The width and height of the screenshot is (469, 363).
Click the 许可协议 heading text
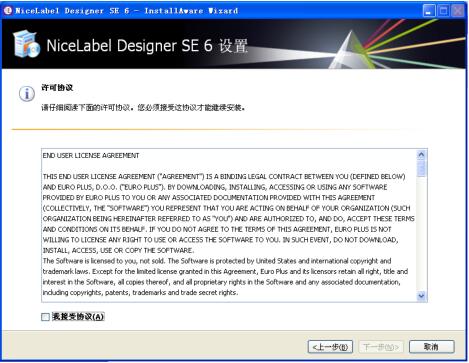(x=57, y=88)
